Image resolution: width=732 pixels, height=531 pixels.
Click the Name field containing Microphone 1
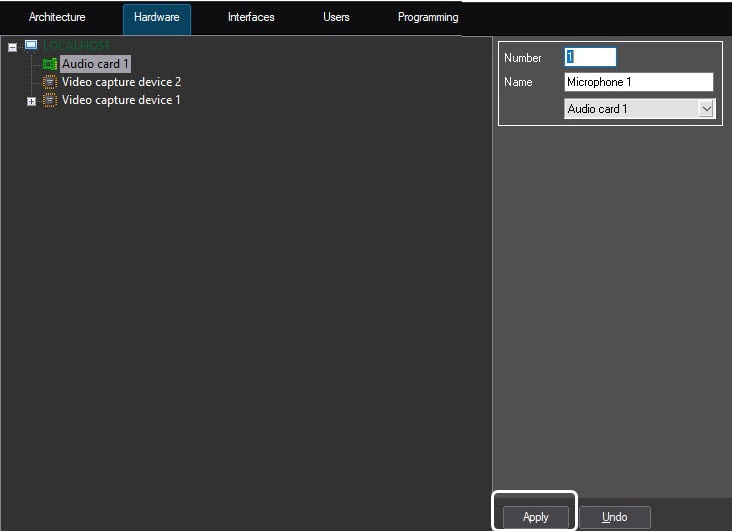coord(638,82)
